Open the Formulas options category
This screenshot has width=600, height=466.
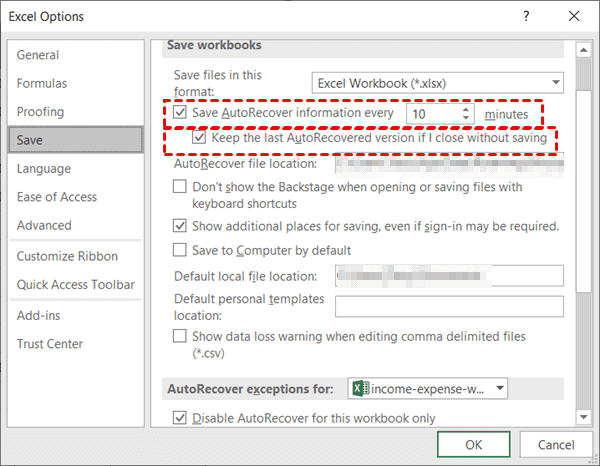42,83
